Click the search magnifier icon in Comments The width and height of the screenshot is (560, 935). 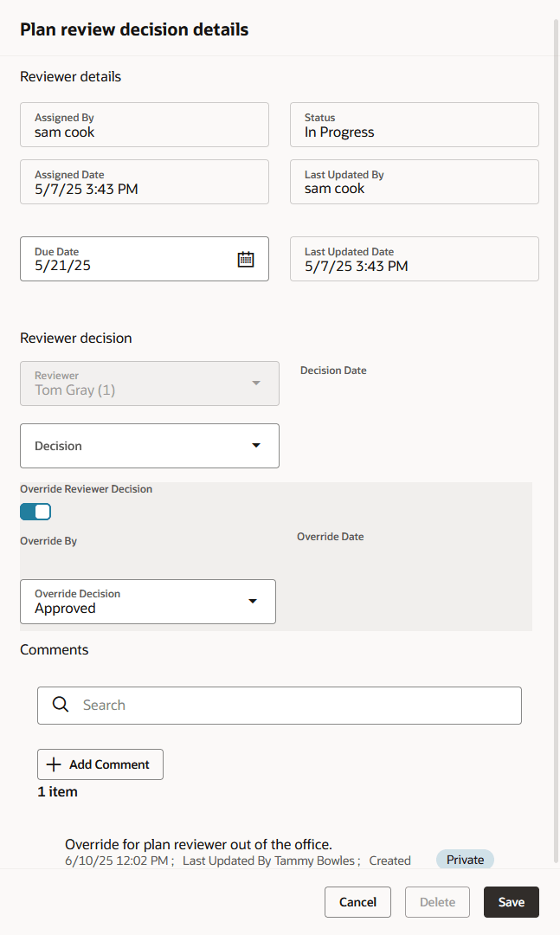60,705
